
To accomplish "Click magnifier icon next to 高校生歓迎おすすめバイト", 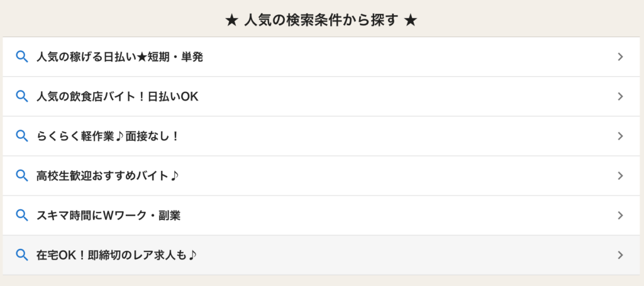I will pos(22,175).
